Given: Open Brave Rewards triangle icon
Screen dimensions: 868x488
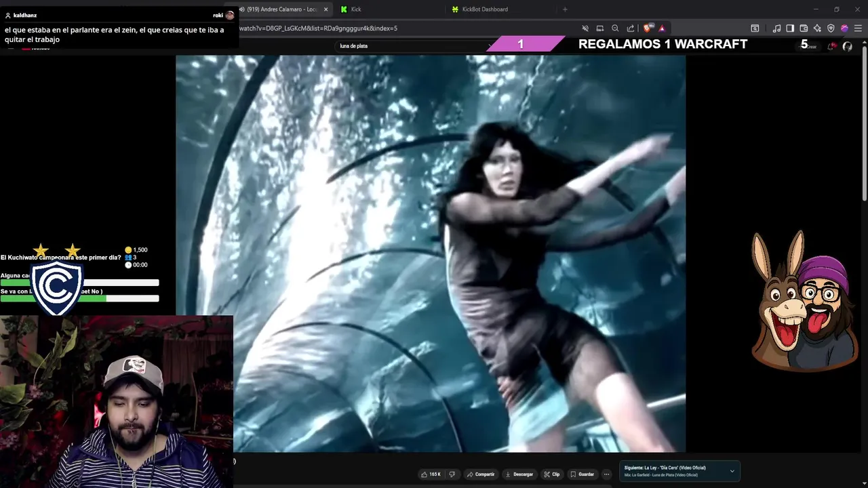Looking at the screenshot, I should pos(662,28).
